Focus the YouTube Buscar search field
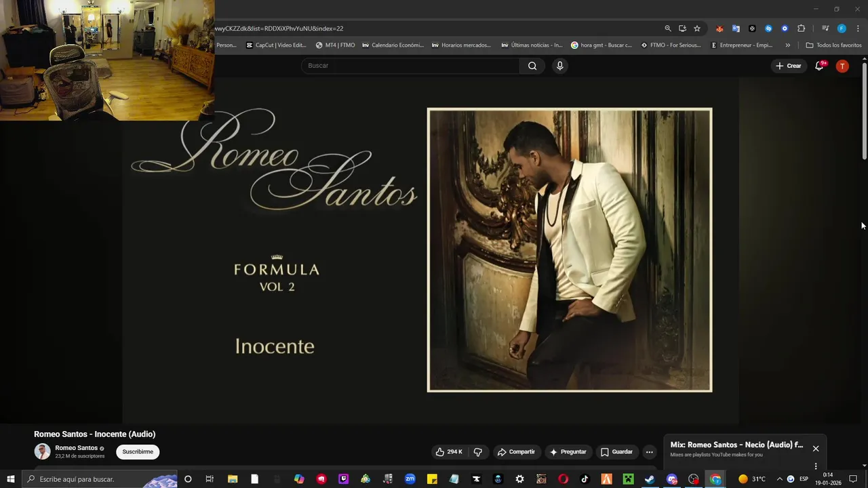This screenshot has height=488, width=868. 410,66
